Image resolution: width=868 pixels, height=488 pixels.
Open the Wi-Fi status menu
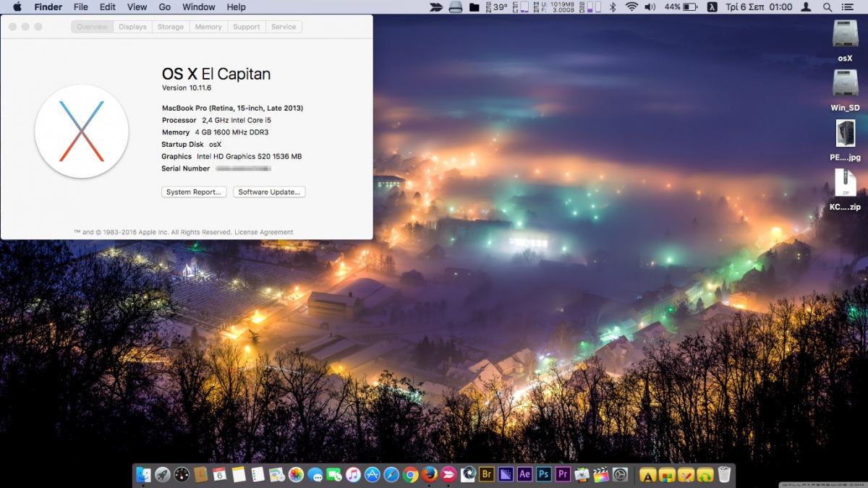click(631, 7)
